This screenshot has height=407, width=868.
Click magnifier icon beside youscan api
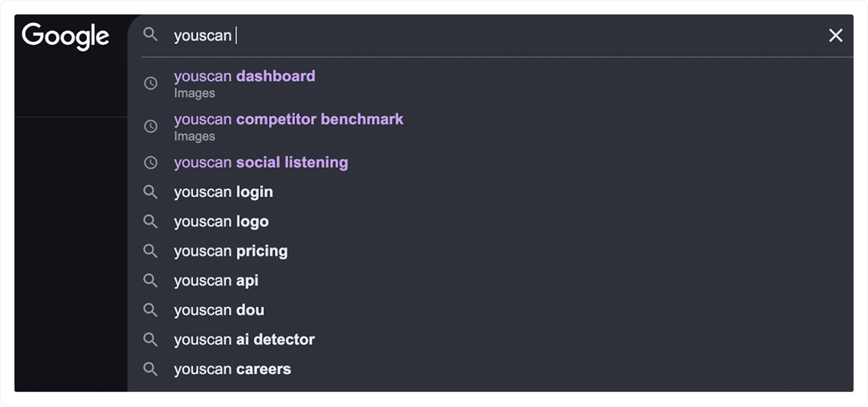[151, 281]
